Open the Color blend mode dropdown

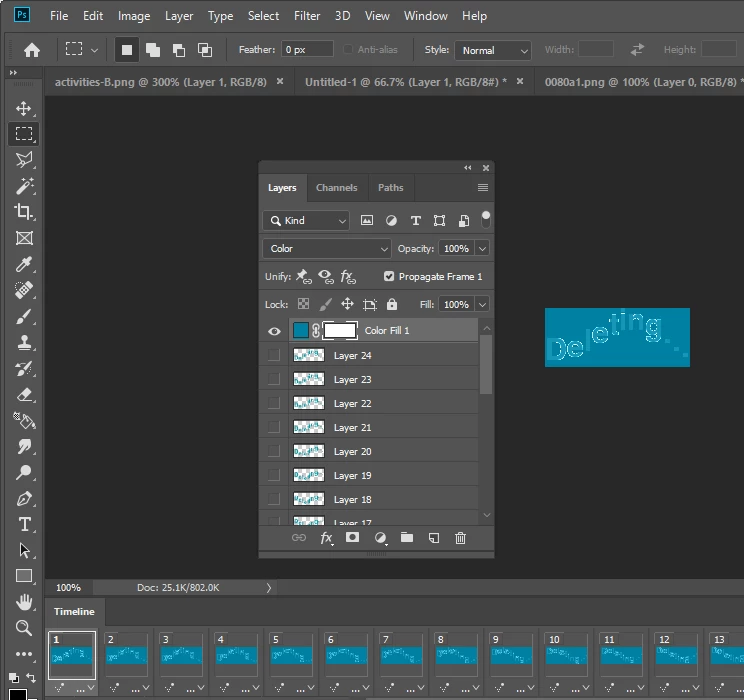tap(327, 249)
